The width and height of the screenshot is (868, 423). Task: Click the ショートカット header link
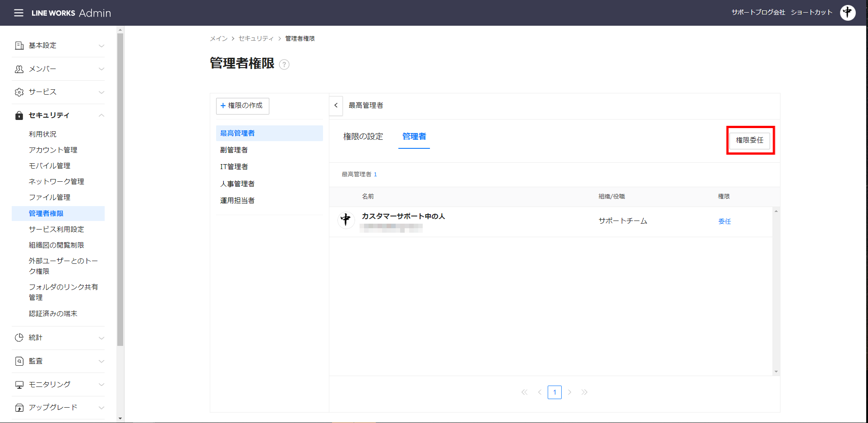click(811, 13)
